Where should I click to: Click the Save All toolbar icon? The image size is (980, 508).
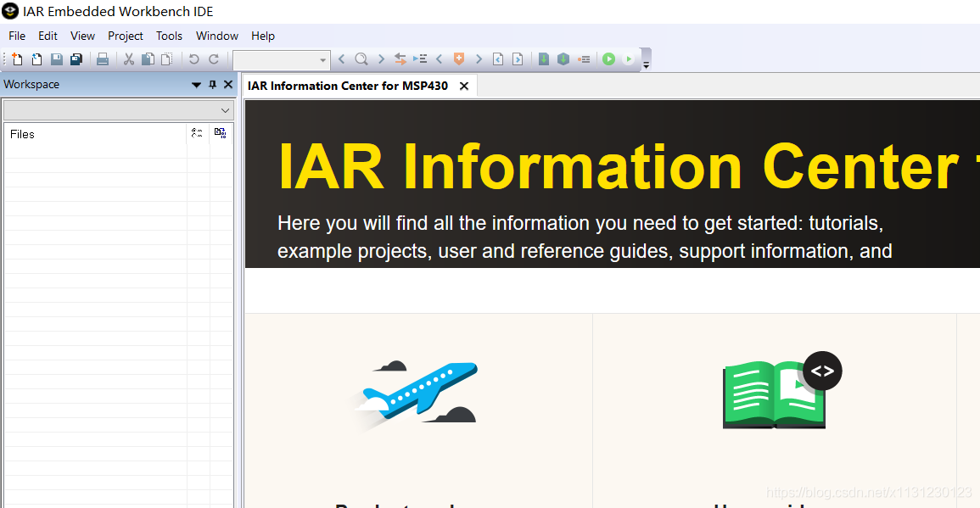[76, 59]
